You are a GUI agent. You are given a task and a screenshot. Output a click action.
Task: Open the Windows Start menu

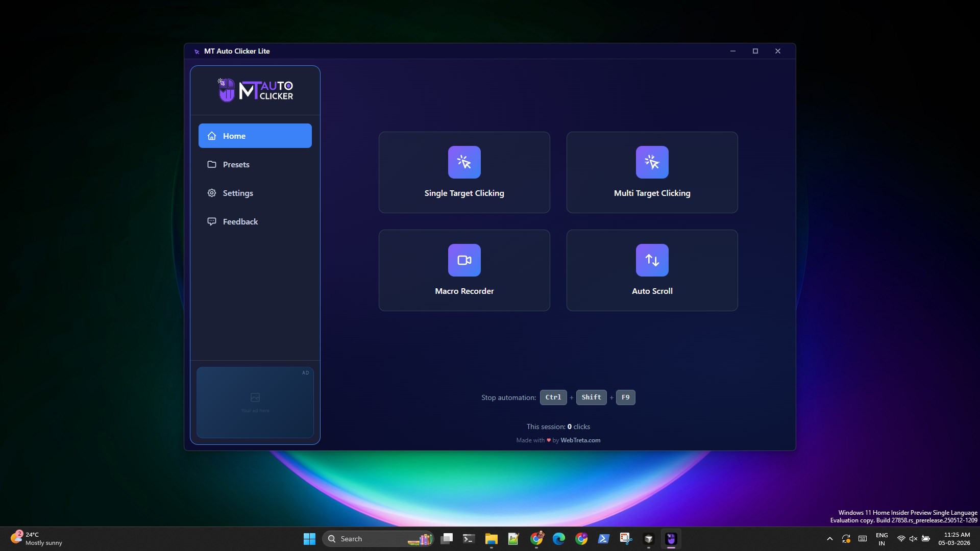point(309,539)
